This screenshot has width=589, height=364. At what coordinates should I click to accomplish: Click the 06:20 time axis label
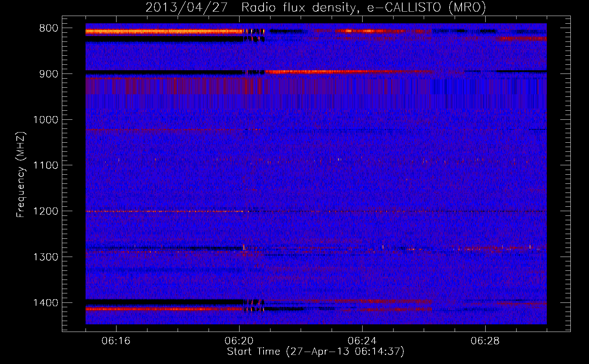click(239, 341)
